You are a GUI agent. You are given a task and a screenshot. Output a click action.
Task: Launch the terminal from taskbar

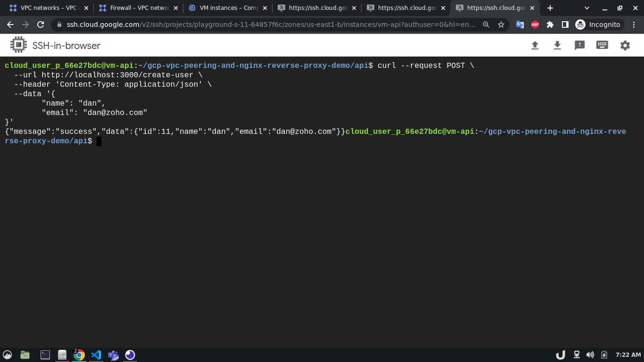(45, 355)
